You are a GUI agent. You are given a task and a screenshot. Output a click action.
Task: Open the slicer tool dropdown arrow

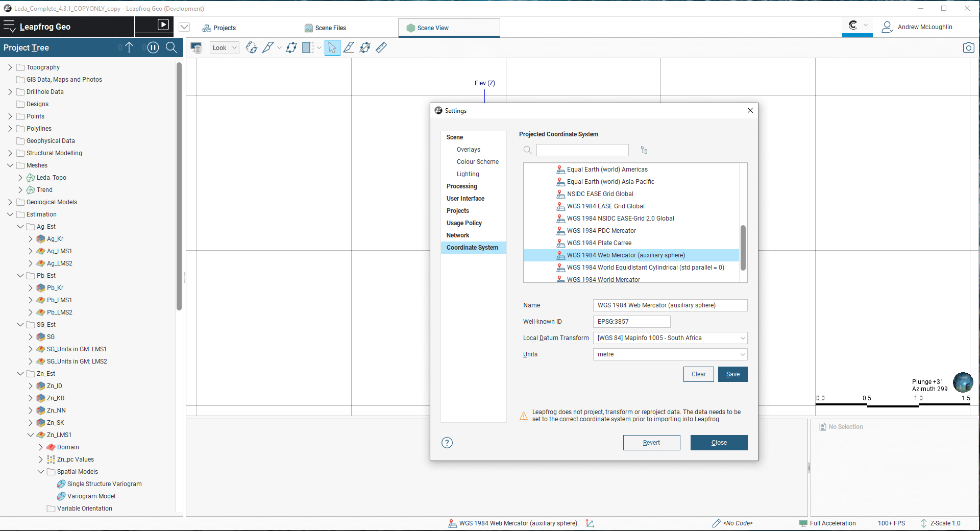pyautogui.click(x=279, y=47)
